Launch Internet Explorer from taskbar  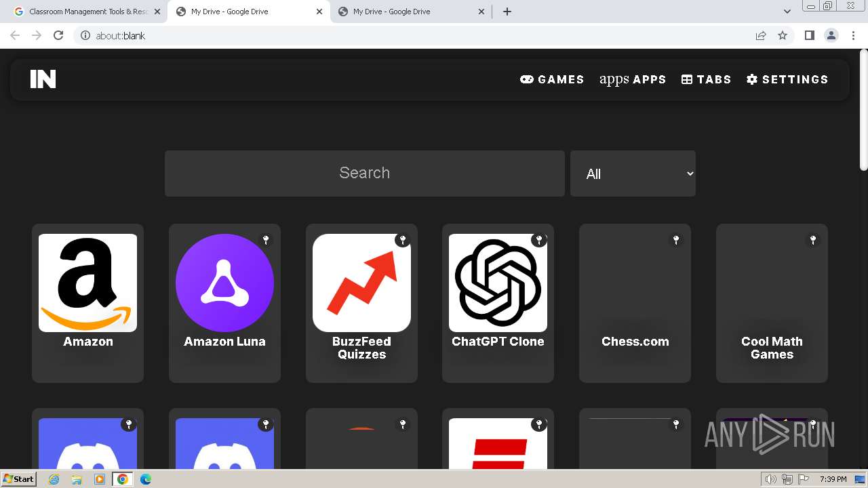pos(54,479)
